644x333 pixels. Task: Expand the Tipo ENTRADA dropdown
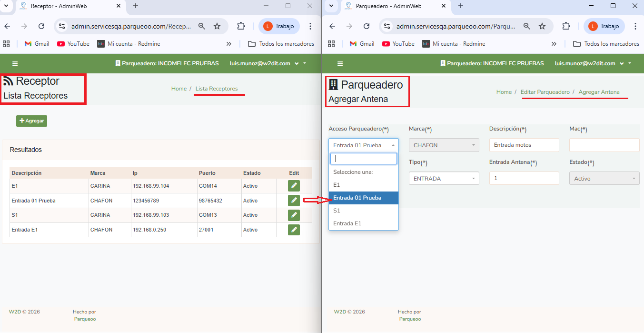[444, 179]
